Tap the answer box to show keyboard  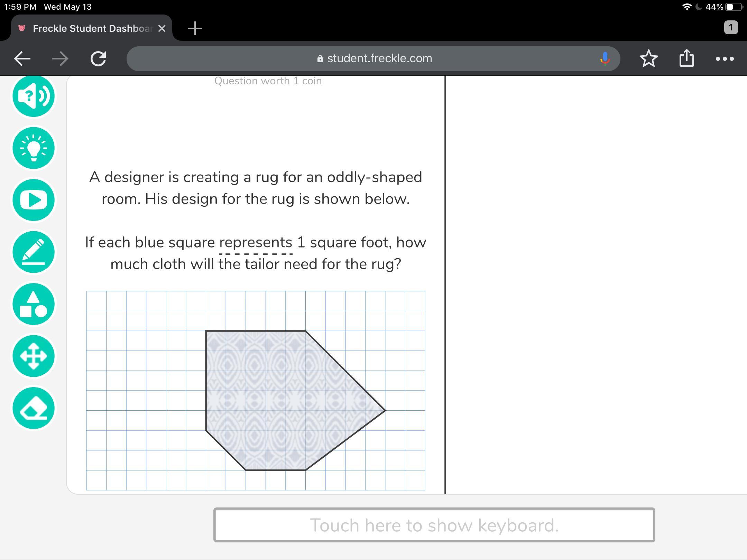coord(434,525)
